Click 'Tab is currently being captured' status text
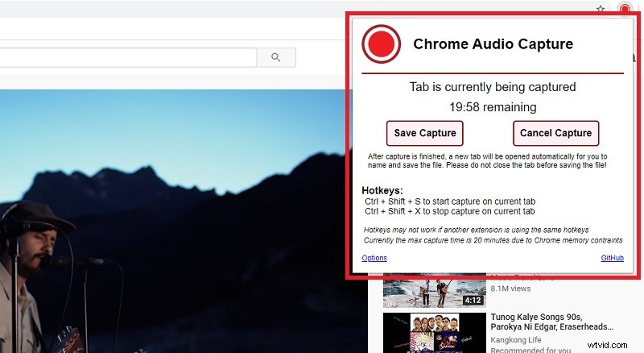Screen dimensions: 644x353 pyautogui.click(x=493, y=87)
